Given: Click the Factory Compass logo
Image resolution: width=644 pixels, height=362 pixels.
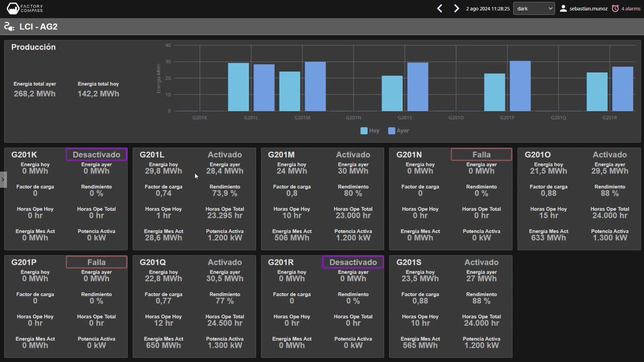Looking at the screenshot, I should pos(25,8).
